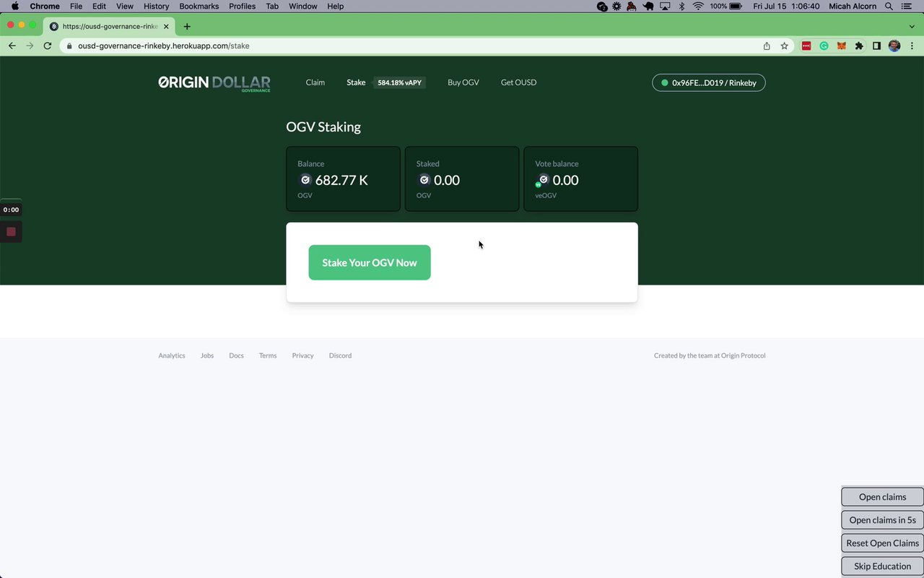The height and width of the screenshot is (578, 924).
Task: Click Skip Education button
Action: pyautogui.click(x=882, y=566)
